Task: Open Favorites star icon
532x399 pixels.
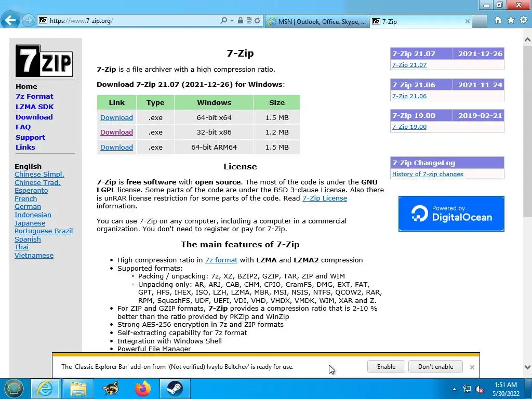Action: click(511, 20)
